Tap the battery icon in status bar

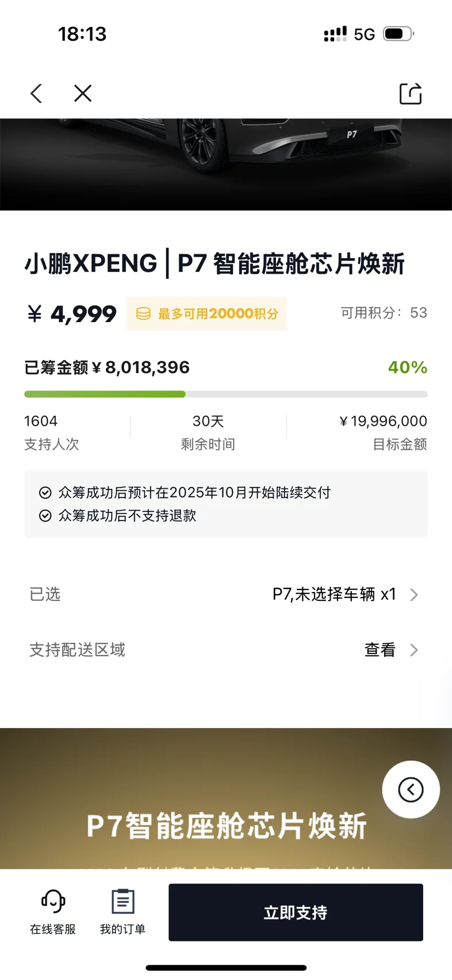[x=399, y=34]
